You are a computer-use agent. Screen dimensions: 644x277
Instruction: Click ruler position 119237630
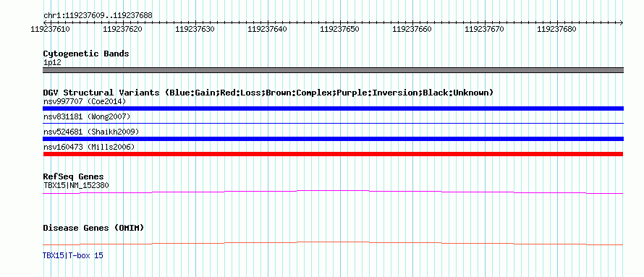click(x=195, y=30)
